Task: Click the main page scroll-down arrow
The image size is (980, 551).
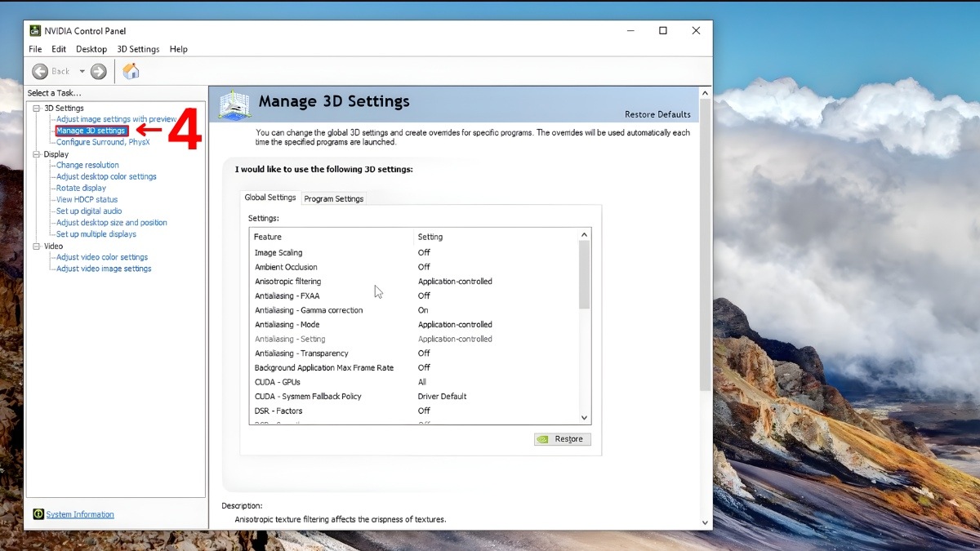Action: [706, 522]
